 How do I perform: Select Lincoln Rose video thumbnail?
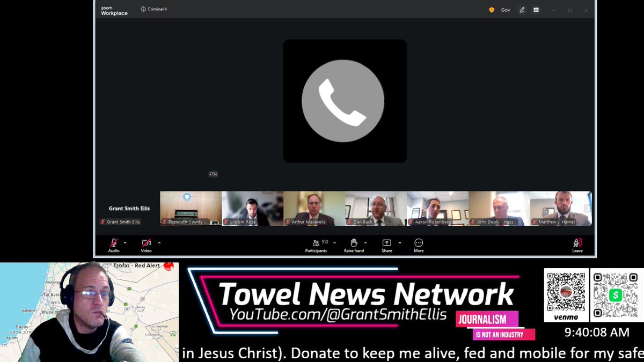[252, 208]
